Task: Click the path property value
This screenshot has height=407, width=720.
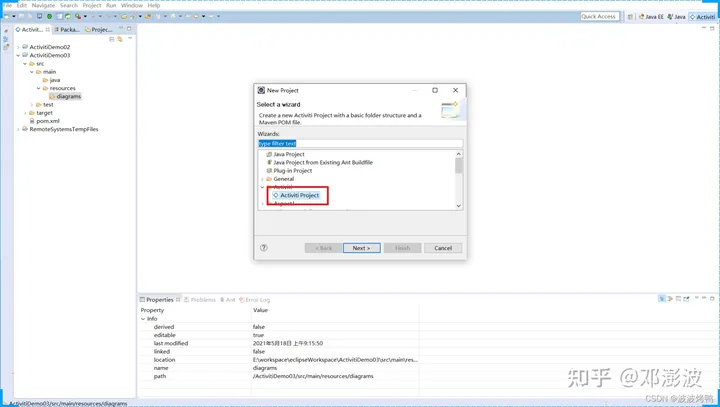Action: pos(313,376)
